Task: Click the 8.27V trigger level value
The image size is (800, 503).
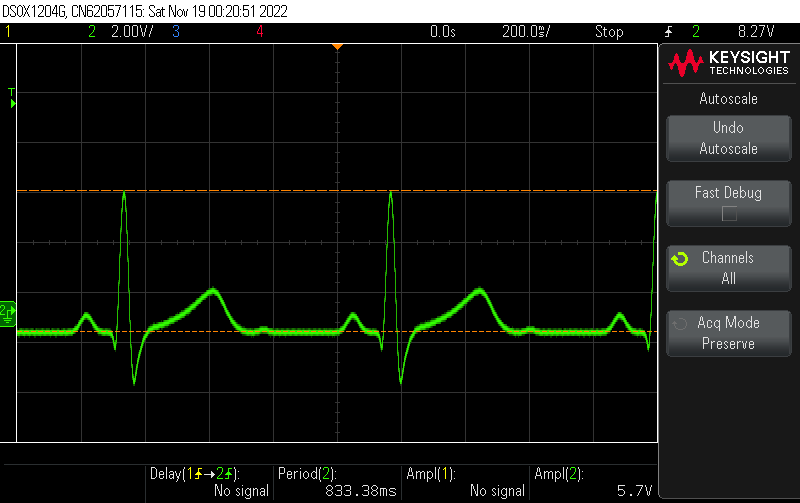Action: click(x=756, y=32)
